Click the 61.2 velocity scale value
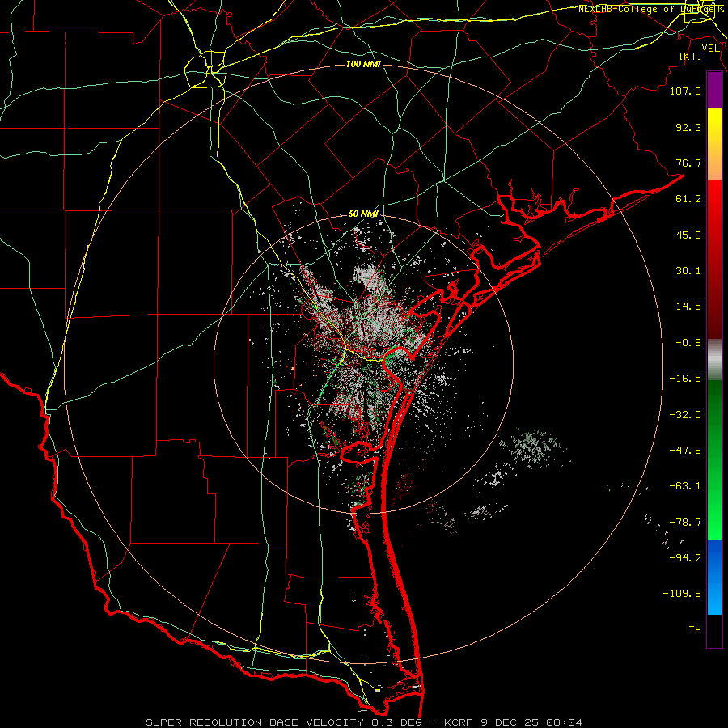This screenshot has height=728, width=728. (x=688, y=199)
